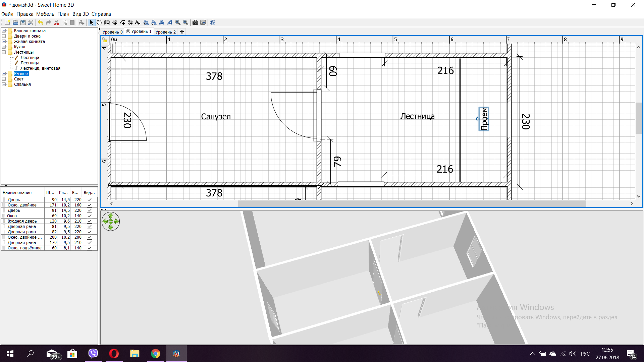Expand the Ванная комната folder
The height and width of the screenshot is (362, 644).
[4, 31]
